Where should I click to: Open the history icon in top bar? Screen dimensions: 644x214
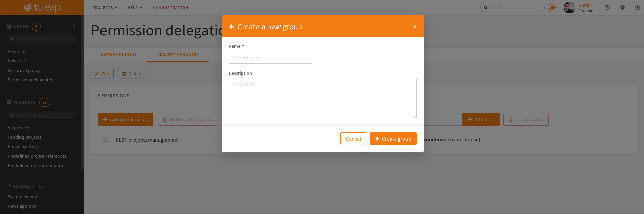click(x=607, y=8)
